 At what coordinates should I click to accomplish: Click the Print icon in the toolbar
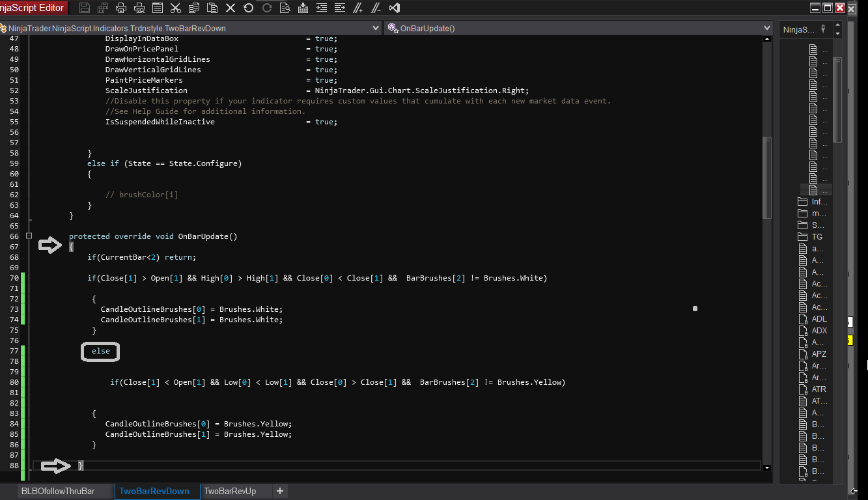click(x=121, y=8)
